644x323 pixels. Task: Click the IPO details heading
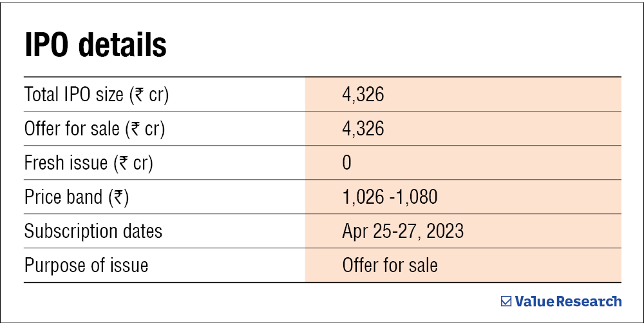[96, 46]
